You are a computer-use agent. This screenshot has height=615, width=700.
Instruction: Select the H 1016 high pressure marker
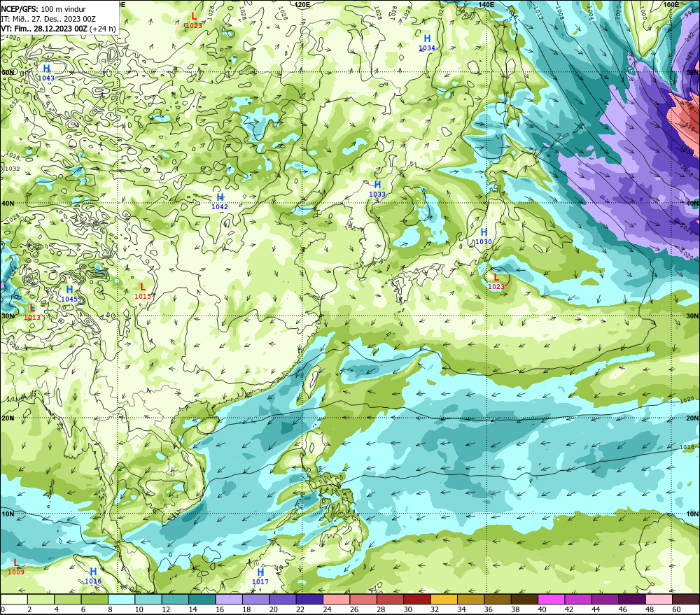93,576
